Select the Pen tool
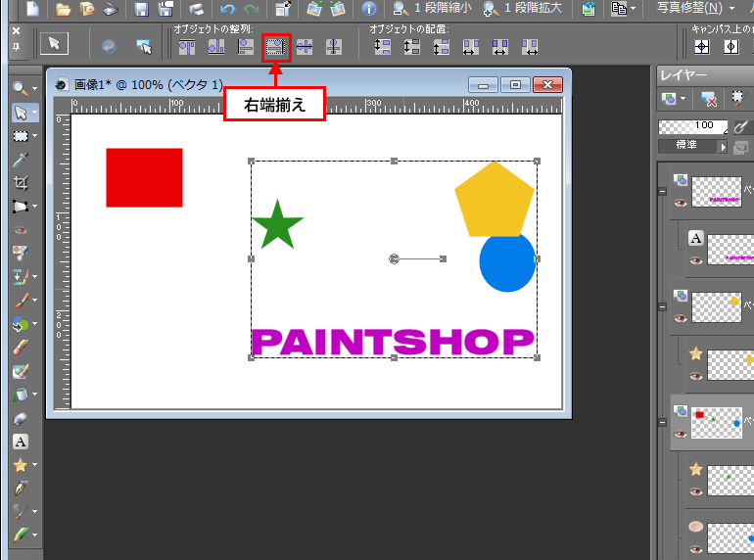The width and height of the screenshot is (754, 560). 21,489
